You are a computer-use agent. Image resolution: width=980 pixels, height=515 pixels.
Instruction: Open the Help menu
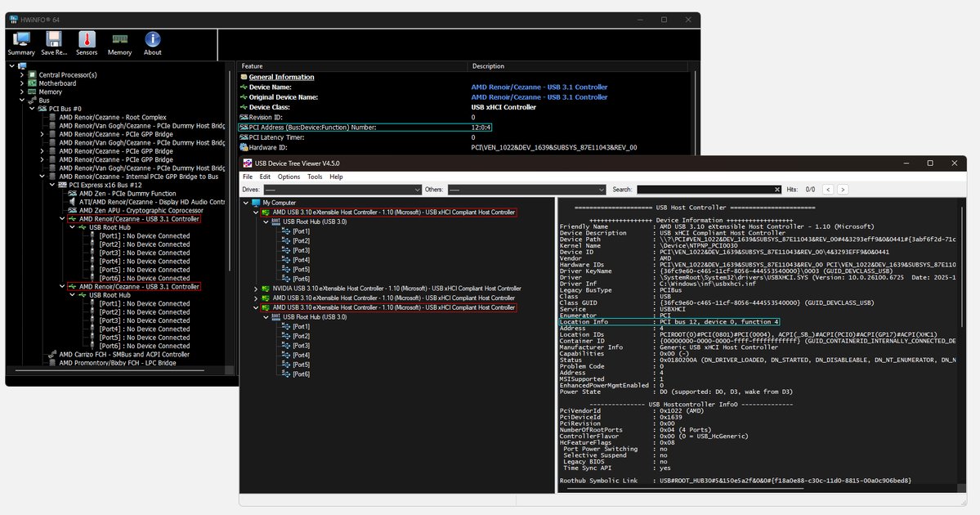(x=336, y=177)
